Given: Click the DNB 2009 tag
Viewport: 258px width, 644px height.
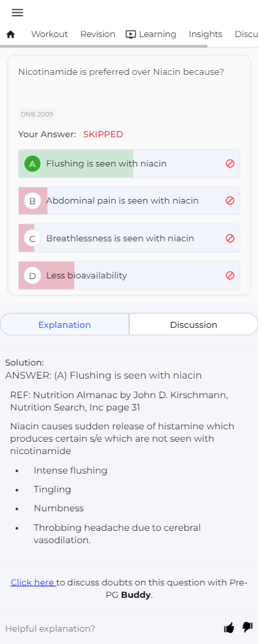Looking at the screenshot, I should click(x=37, y=114).
